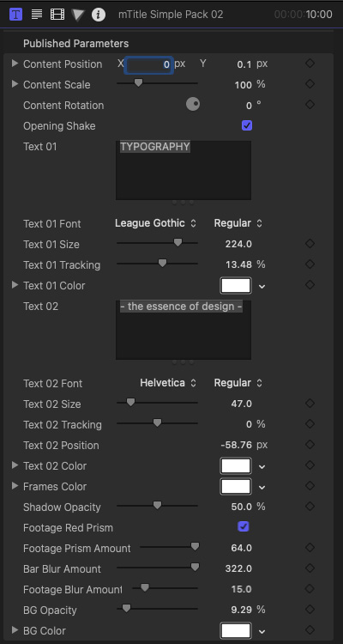Viewport: 343px width, 644px height.
Task: Add keyframe for Text 01 Size
Action: click(310, 244)
